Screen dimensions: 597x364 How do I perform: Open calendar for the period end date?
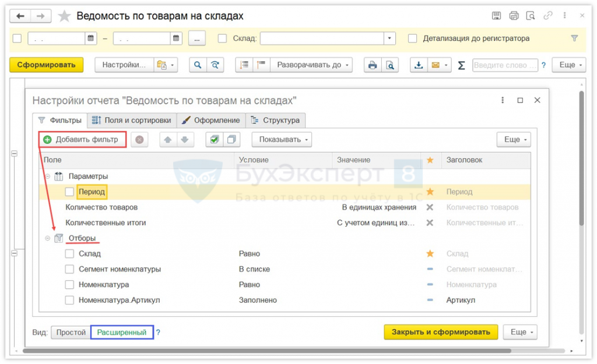176,38
